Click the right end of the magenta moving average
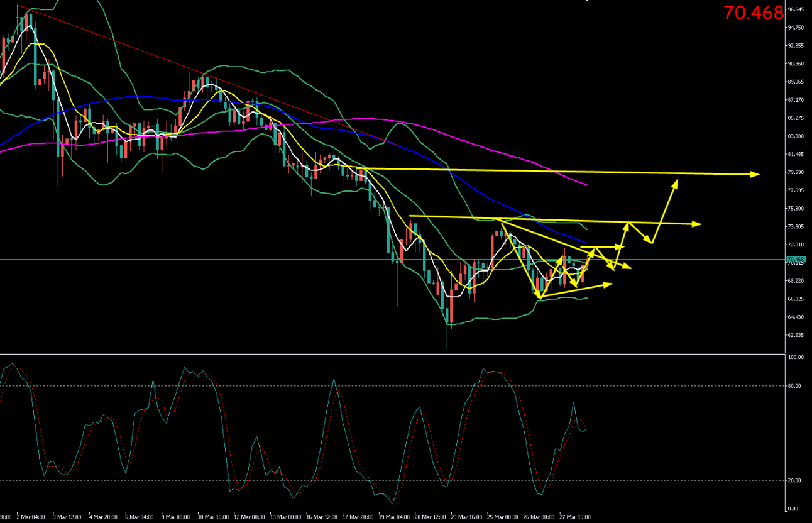The image size is (812, 523). pos(587,185)
